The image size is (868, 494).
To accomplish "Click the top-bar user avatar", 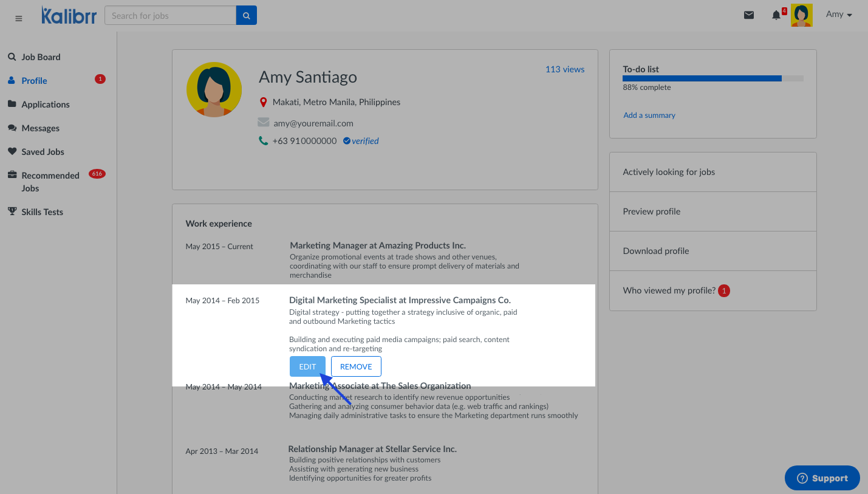I will [x=801, y=15].
